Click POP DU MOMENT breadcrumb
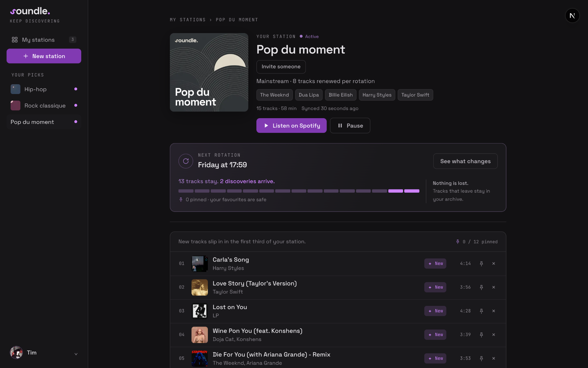Viewport: 588px width, 368px height. (237, 20)
